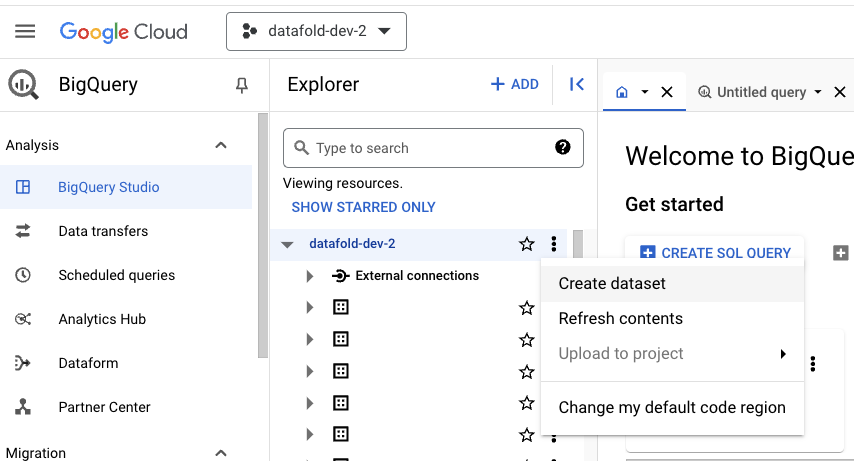The height and width of the screenshot is (461, 854).
Task: Collapse the Explorer pane
Action: point(577,84)
